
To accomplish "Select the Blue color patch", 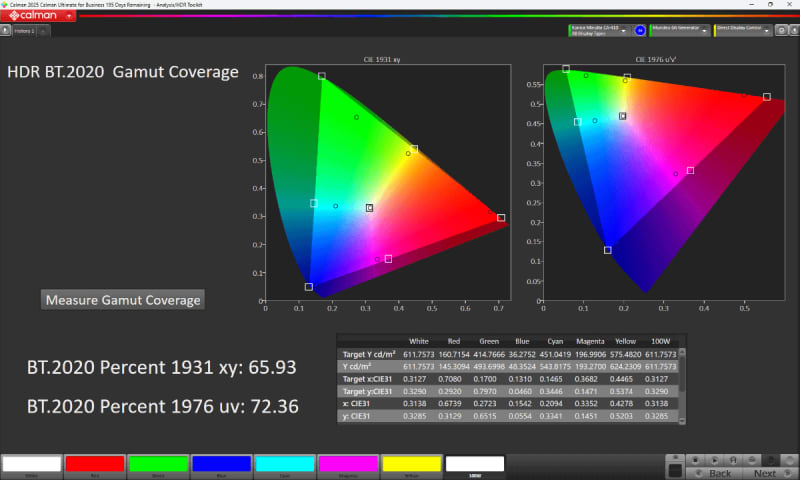I will tap(222, 464).
